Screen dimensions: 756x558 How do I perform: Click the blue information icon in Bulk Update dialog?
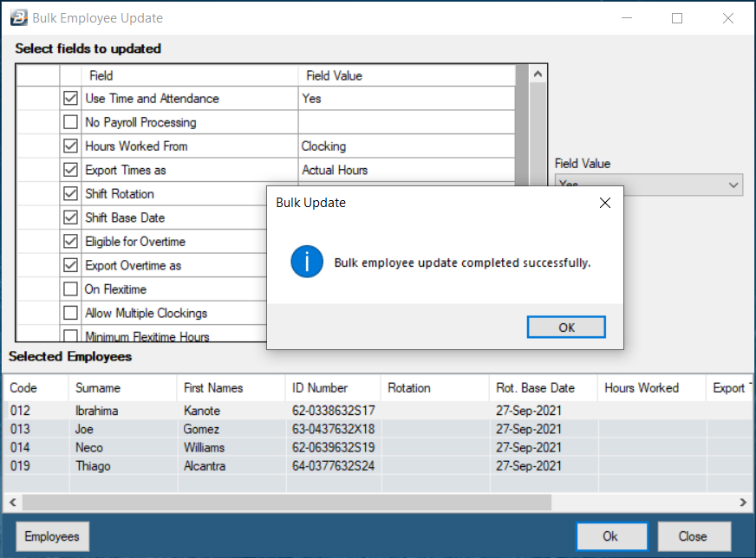307,262
